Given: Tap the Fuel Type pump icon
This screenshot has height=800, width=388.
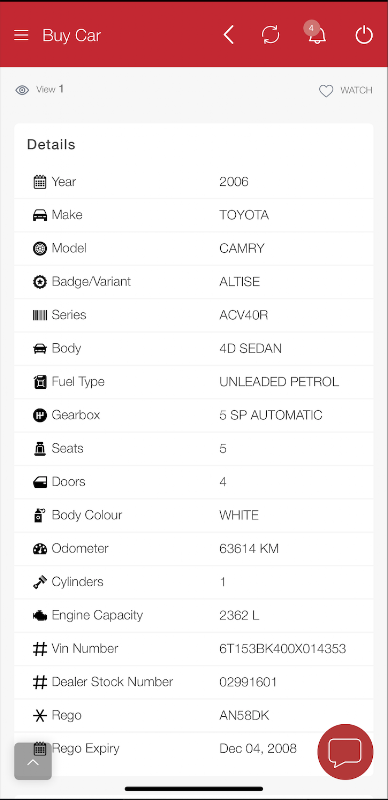Looking at the screenshot, I should 40,382.
